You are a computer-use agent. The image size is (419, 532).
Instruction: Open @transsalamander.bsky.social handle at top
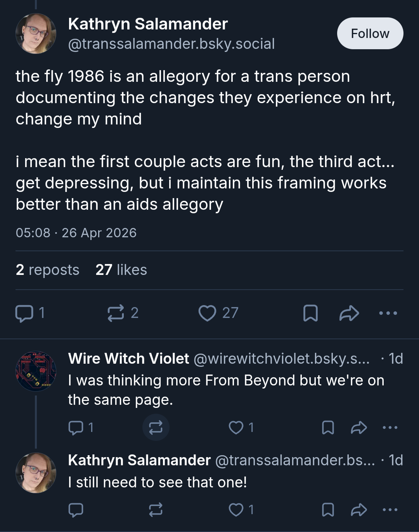pyautogui.click(x=171, y=44)
